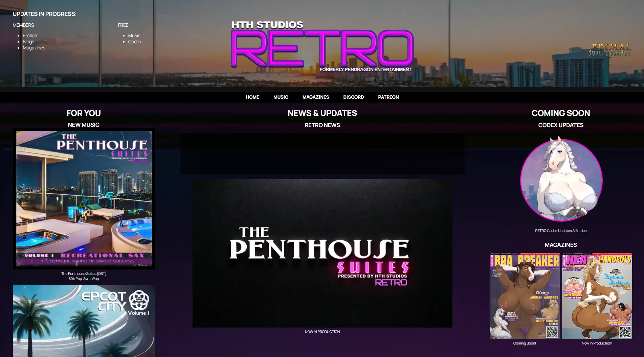
Task: Click the EPCOT City Volume I album art
Action: pos(84,320)
